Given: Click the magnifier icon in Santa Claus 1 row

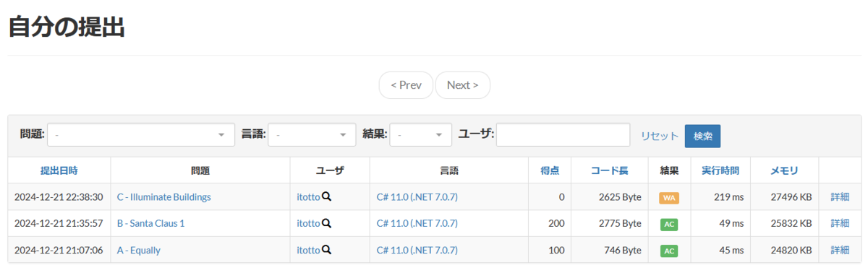Looking at the screenshot, I should coord(327,223).
